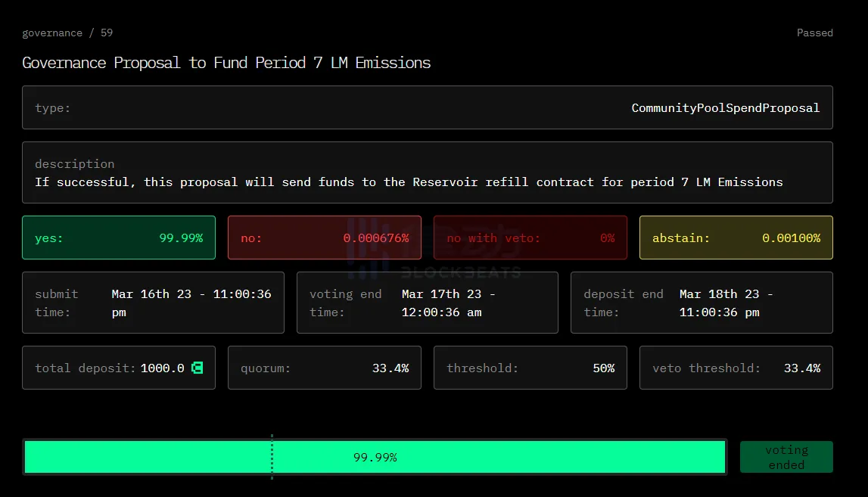Click the Passed status label
Viewport: 868px width, 497px height.
[x=814, y=33]
